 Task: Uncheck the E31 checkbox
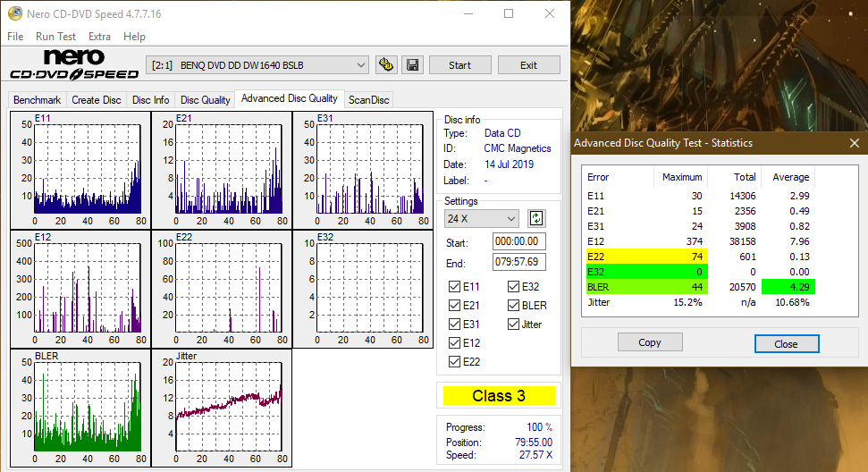pos(454,324)
